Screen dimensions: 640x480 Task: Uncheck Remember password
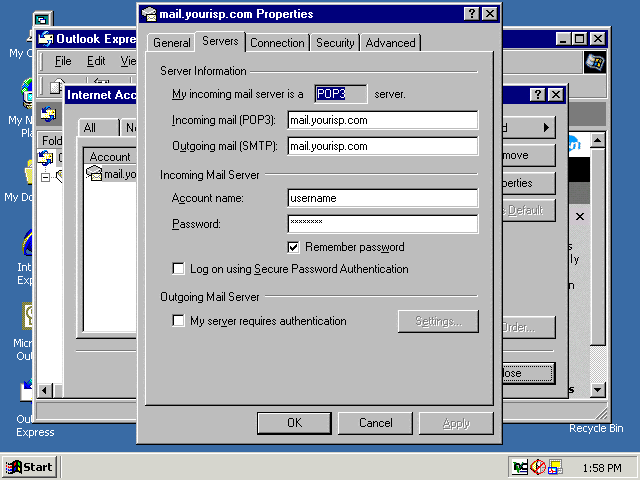tap(293, 247)
